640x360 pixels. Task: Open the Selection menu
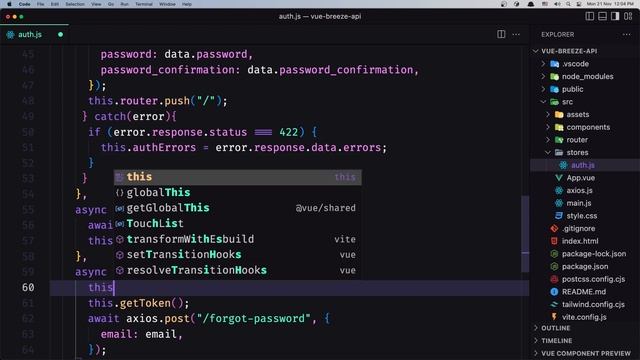(75, 4)
